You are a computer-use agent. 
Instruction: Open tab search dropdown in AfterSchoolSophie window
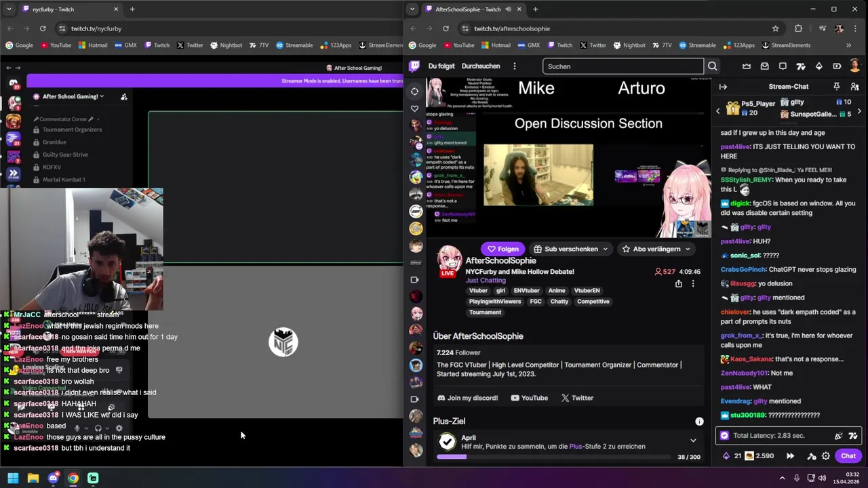pos(412,9)
